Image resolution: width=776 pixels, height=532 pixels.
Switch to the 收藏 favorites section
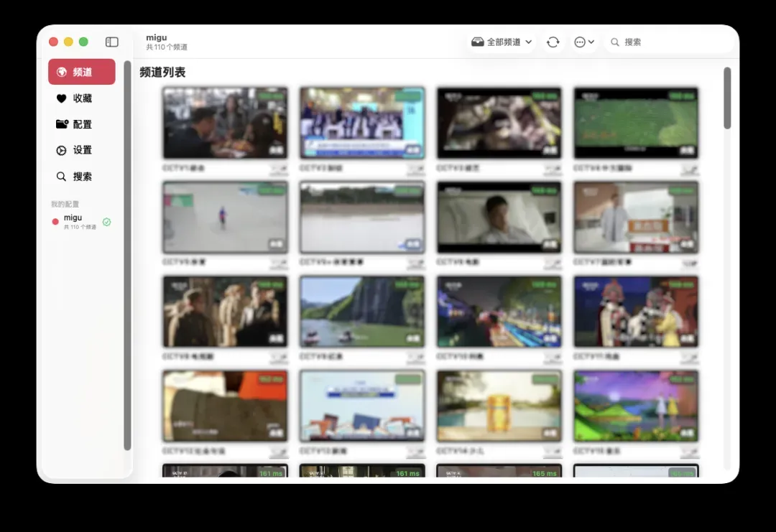pos(82,98)
